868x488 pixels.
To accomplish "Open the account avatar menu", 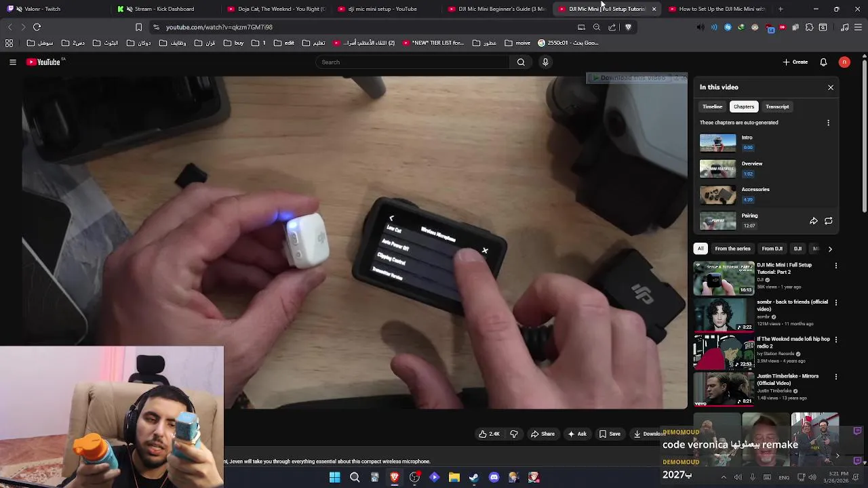I will pyautogui.click(x=844, y=62).
